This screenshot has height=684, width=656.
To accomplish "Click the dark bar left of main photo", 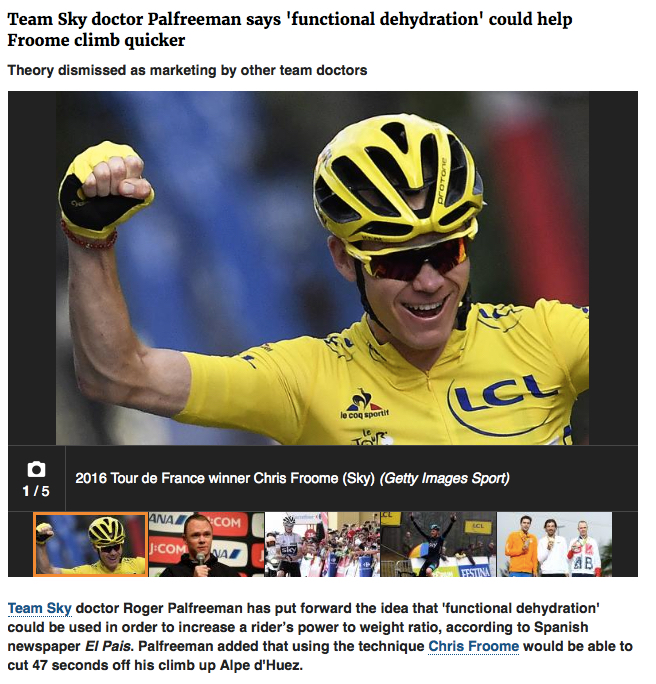I will coord(32,268).
